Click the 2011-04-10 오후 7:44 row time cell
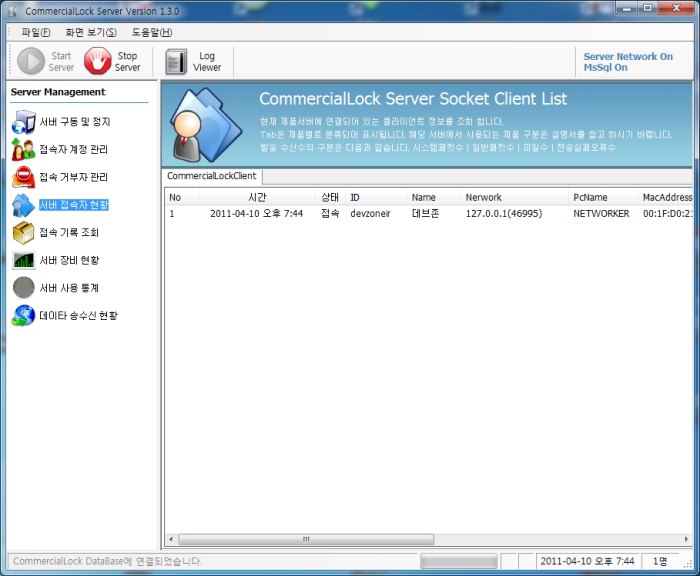 pyautogui.click(x=257, y=214)
